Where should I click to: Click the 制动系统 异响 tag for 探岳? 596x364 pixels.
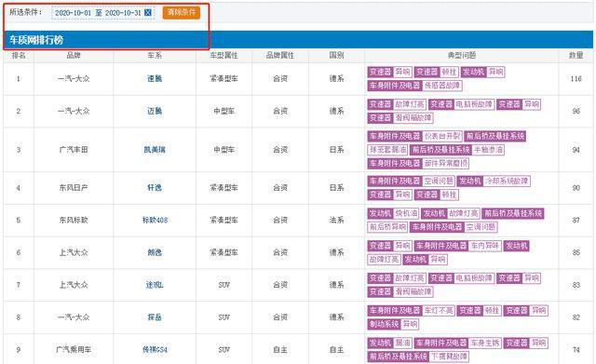click(393, 324)
